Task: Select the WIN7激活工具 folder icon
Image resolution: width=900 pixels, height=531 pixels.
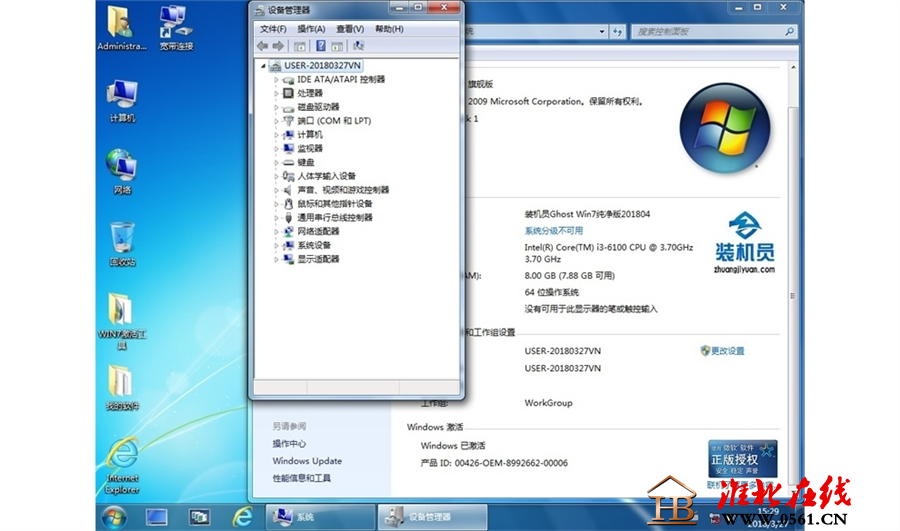Action: 121,309
